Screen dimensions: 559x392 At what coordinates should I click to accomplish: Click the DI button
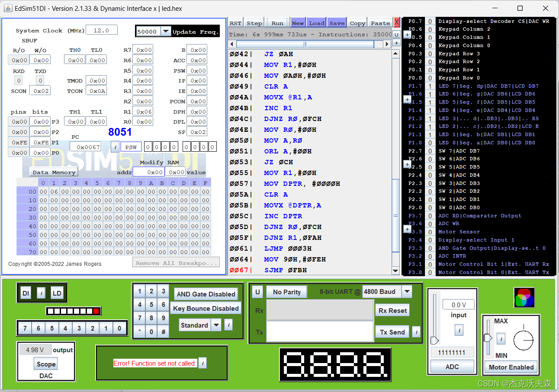(26, 293)
